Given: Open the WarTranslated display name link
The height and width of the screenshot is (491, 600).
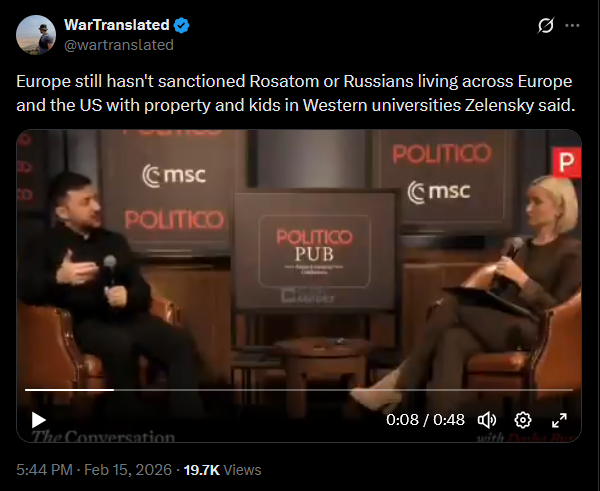Looking at the screenshot, I should [x=117, y=25].
